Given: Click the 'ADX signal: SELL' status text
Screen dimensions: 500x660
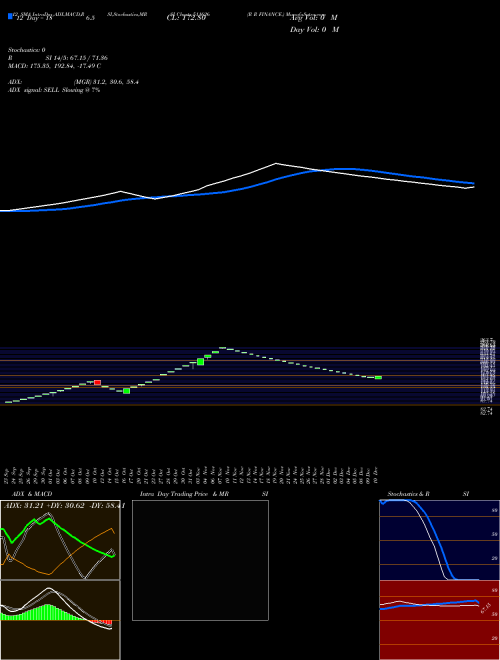Looking at the screenshot, I should [x=54, y=90].
